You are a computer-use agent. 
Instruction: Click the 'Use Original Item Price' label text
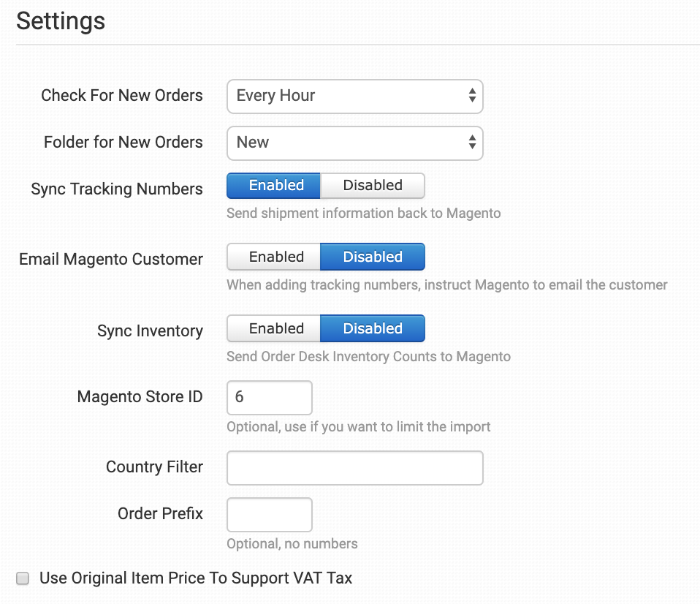coord(196,578)
